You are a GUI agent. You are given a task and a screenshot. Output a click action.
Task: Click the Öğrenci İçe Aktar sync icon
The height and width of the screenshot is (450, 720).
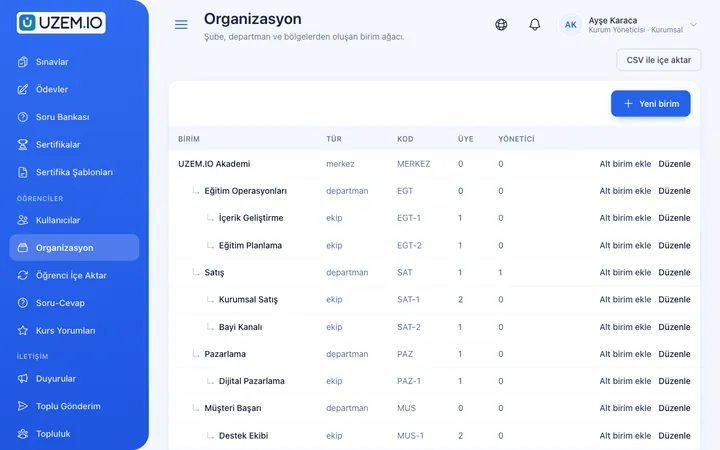click(22, 275)
